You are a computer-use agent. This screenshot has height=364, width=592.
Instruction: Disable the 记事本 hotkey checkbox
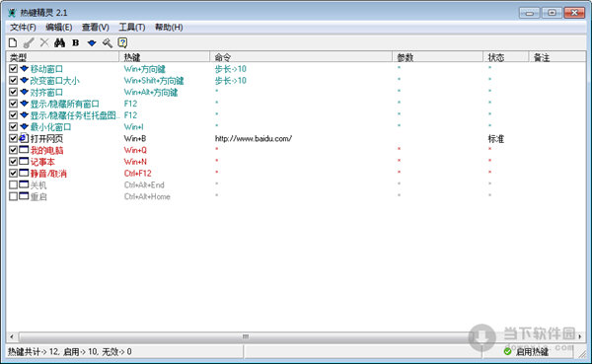(x=13, y=162)
